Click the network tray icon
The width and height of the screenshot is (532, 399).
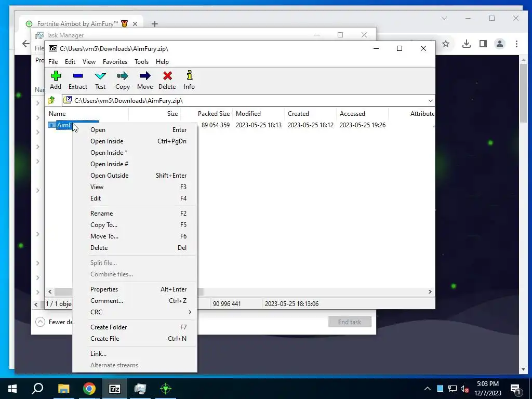pos(453,389)
